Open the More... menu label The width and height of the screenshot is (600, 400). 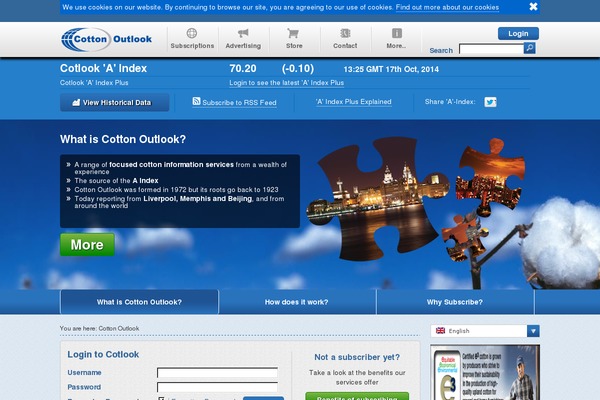click(x=396, y=46)
